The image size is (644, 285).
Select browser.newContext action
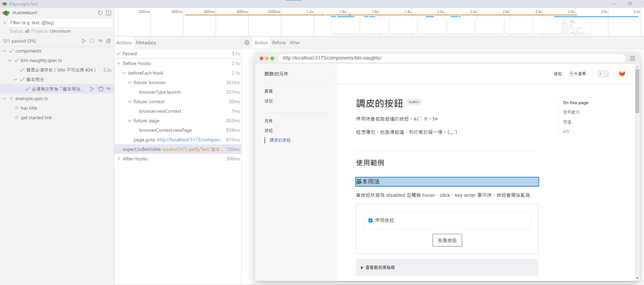pos(178,111)
